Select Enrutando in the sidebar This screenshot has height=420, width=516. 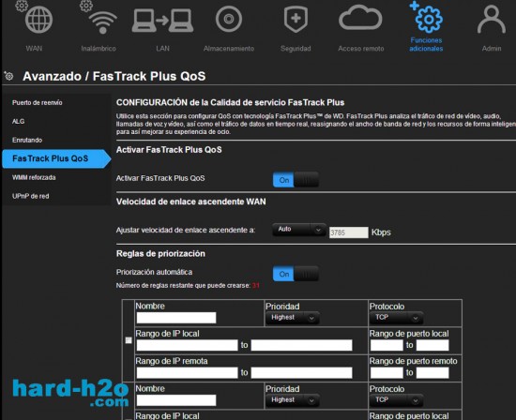27,140
